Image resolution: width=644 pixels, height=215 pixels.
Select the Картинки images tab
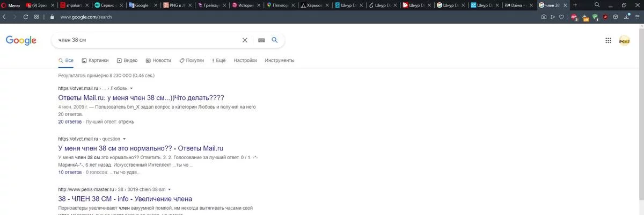(x=95, y=60)
